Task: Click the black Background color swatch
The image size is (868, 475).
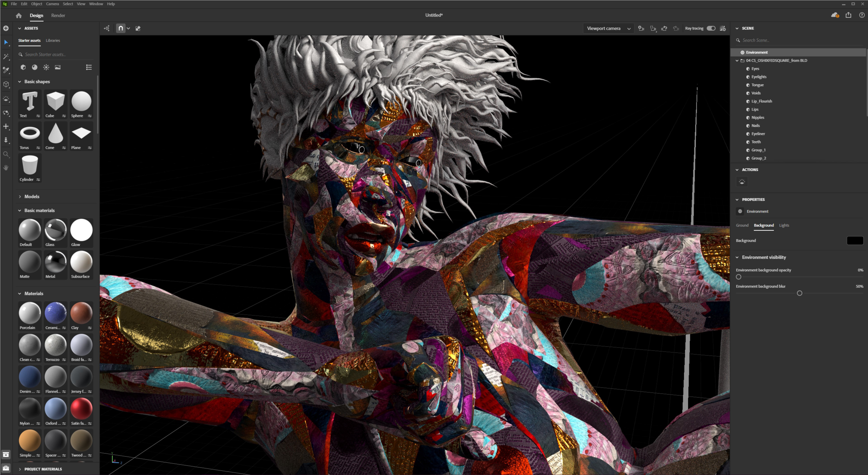Action: pyautogui.click(x=854, y=240)
